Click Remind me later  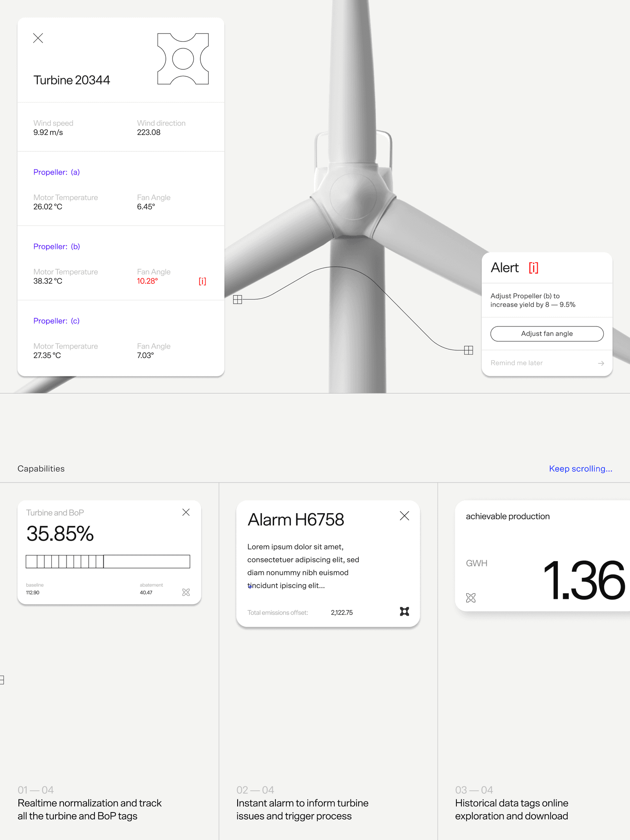[x=516, y=363]
